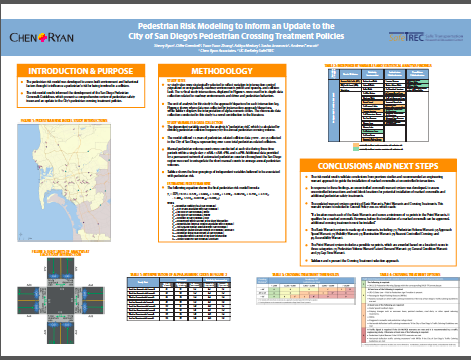Click the orange legend swatch below variables table
This screenshot has height=360, width=471.
point(356,145)
